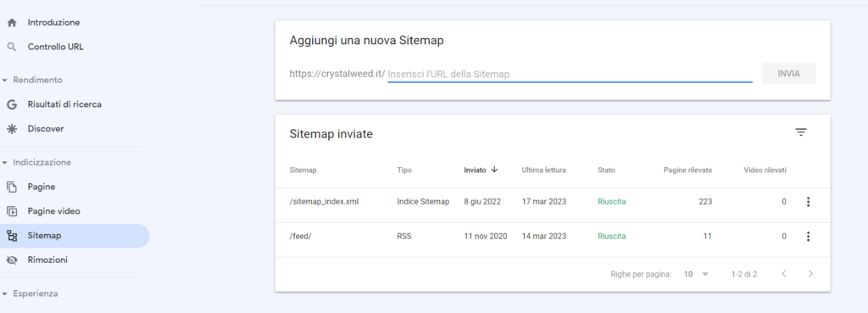868x313 pixels.
Task: Click the 11 pages count
Action: (x=708, y=237)
